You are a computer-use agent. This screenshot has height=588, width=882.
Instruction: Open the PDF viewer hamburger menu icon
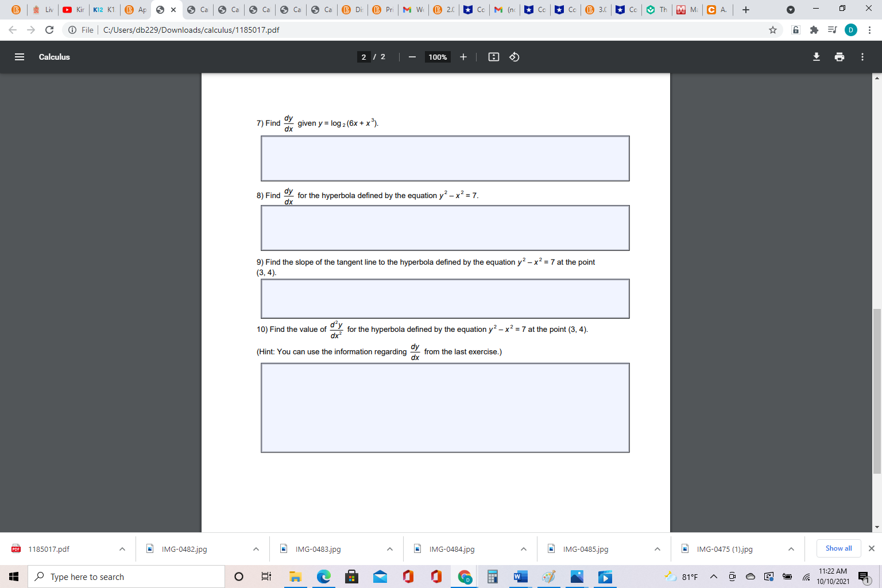[x=19, y=57]
